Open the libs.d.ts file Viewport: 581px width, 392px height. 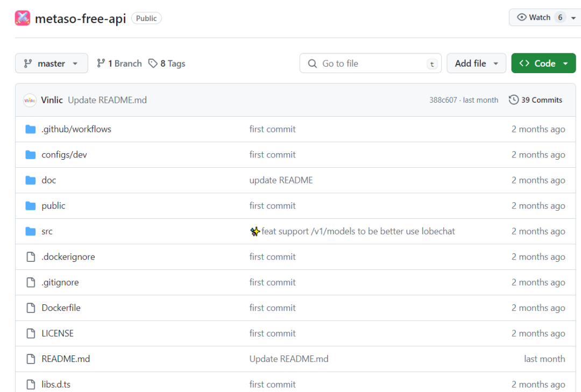pyautogui.click(x=56, y=384)
